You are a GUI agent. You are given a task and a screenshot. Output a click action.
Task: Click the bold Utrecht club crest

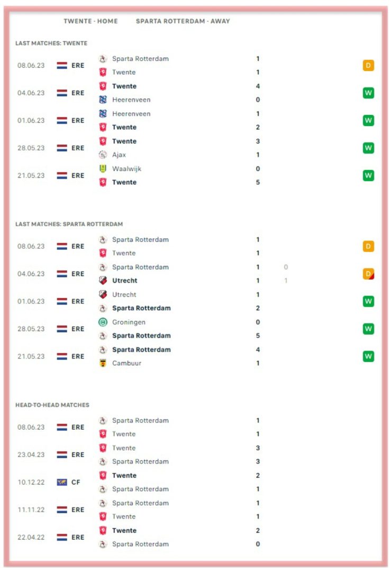(103, 281)
